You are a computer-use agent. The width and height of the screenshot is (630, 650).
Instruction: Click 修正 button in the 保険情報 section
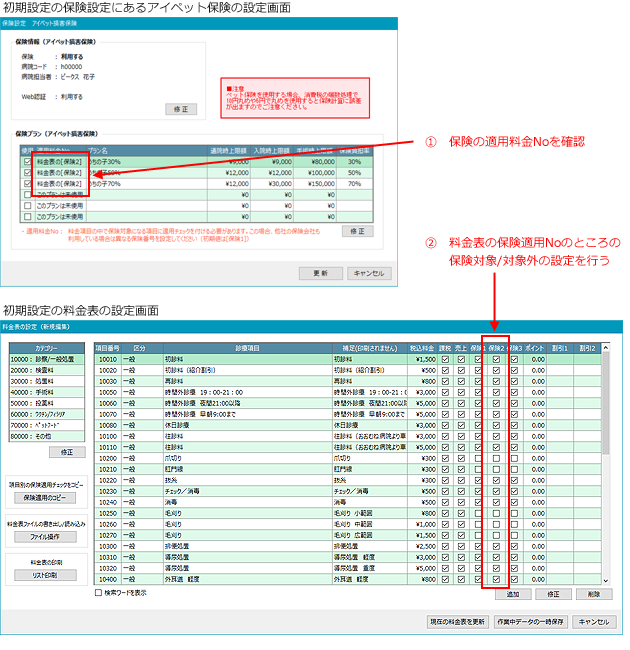181,109
